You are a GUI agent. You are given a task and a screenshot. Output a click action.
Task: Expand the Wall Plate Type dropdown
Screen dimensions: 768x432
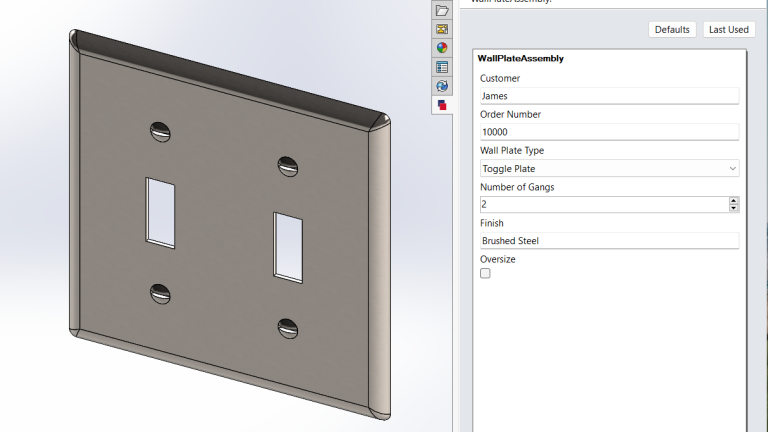pyautogui.click(x=733, y=169)
